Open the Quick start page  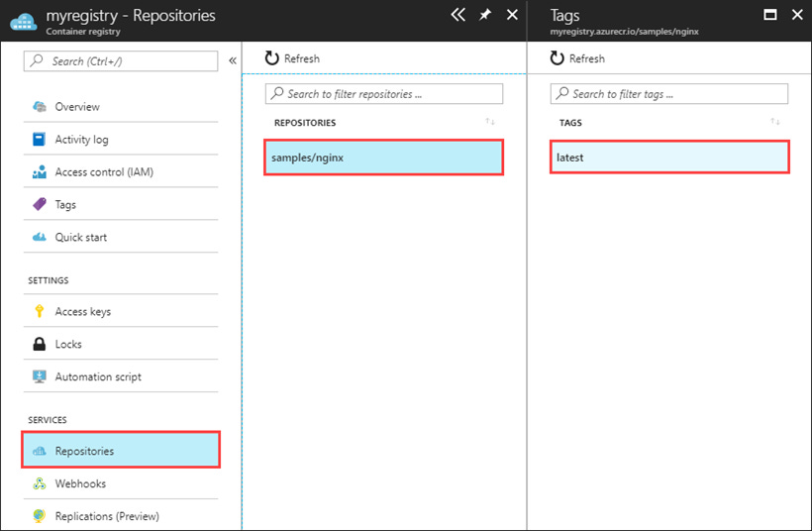point(121,238)
